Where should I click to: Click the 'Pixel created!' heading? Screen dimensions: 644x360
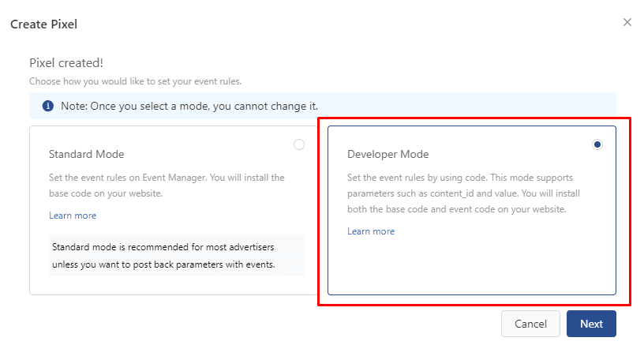coord(66,63)
